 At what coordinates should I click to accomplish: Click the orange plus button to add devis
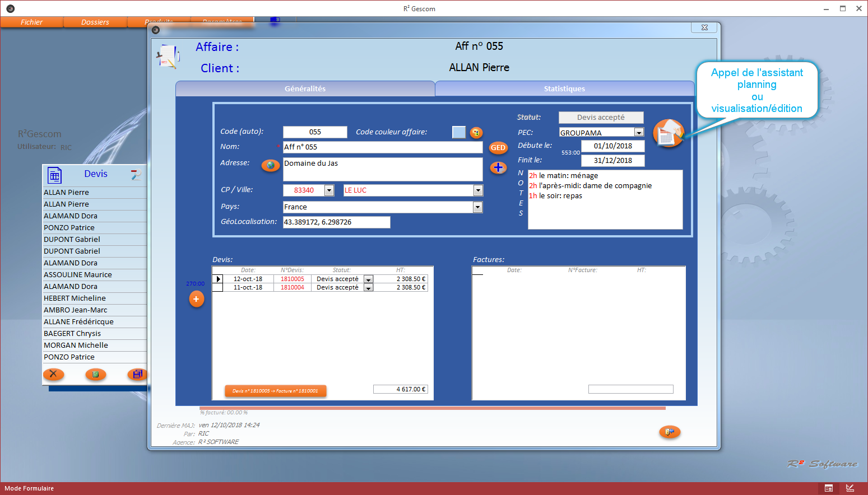196,299
